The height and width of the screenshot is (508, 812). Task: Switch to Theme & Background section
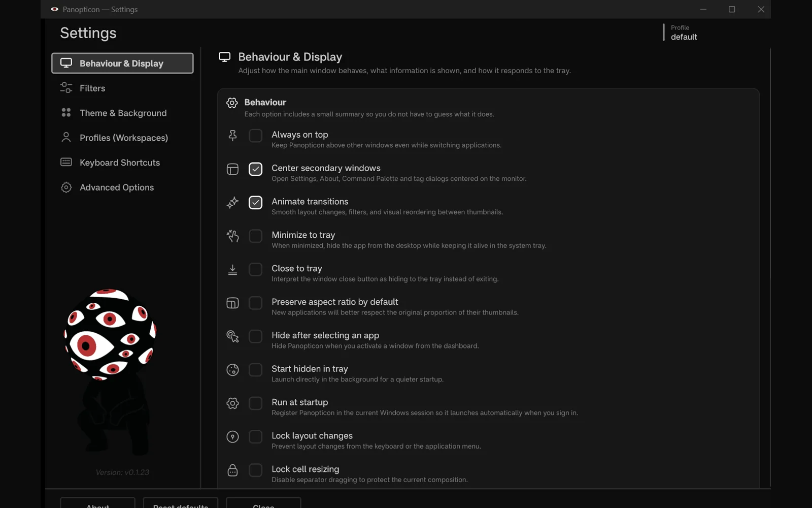tap(122, 113)
